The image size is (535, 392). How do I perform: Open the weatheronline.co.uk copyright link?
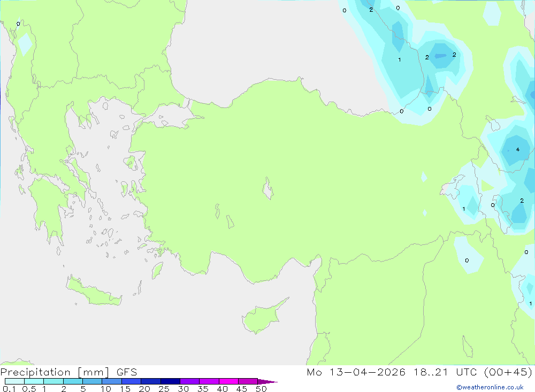pos(490,387)
